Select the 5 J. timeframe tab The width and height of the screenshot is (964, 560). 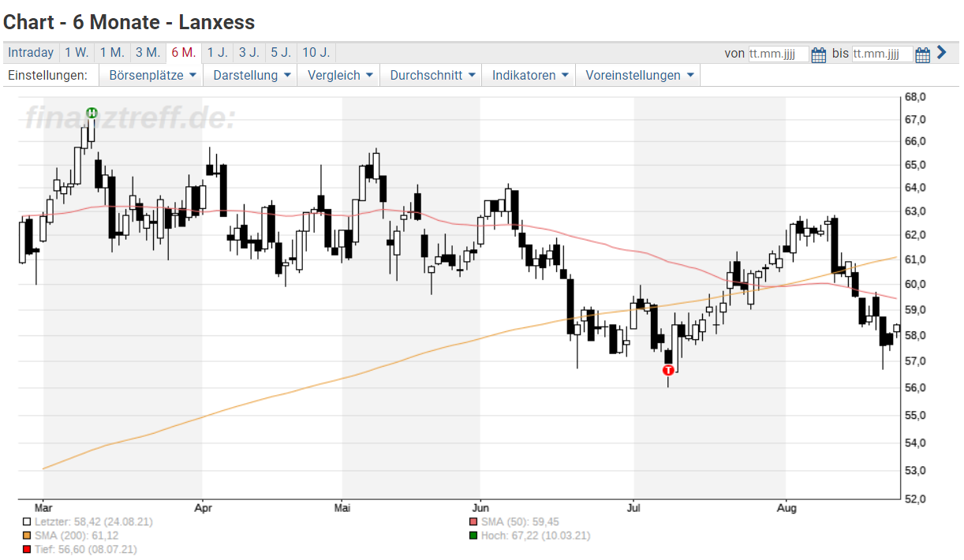[x=281, y=53]
